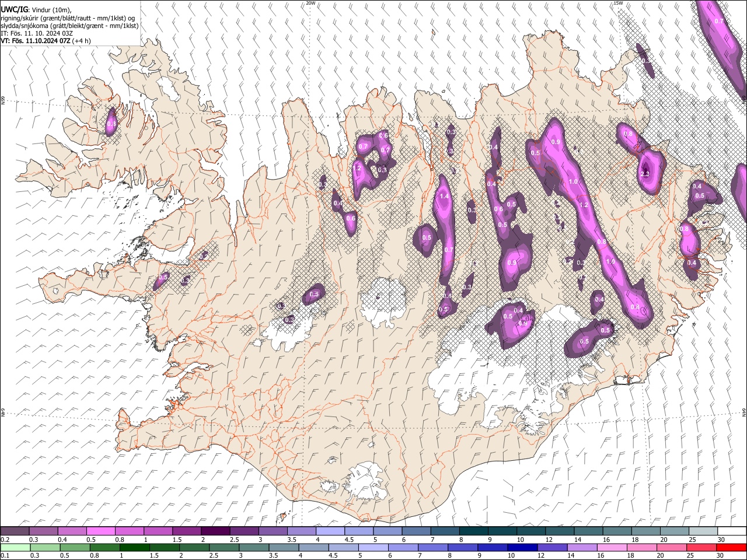Pick the bottom-row legend swatch labeled 2.5
747x560 pixels.
tap(224, 547)
